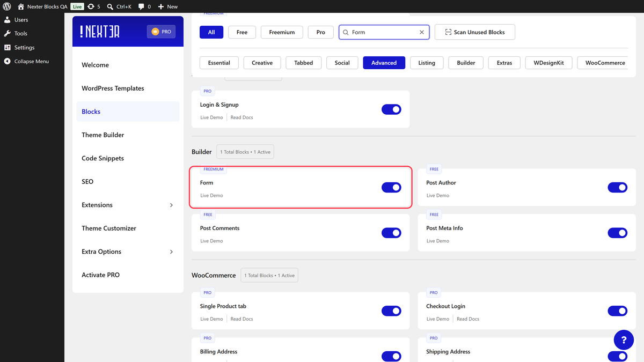Screen dimensions: 644x362
Task: Filter blocks by Pro
Action: point(321,32)
